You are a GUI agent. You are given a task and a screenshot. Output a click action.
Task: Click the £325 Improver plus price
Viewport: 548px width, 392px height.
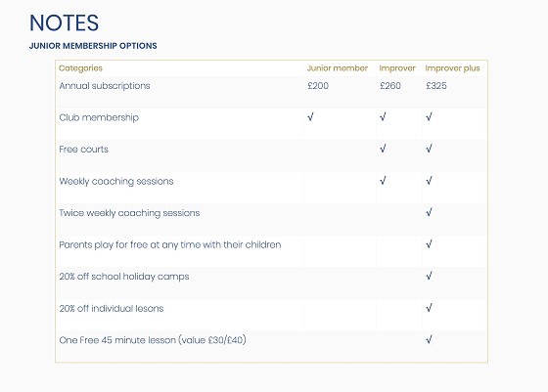[x=436, y=85]
